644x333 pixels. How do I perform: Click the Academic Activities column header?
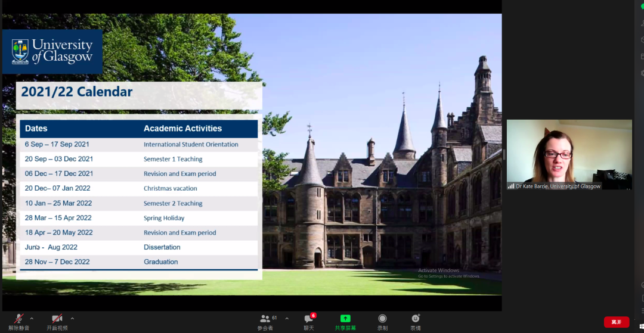[x=183, y=128]
